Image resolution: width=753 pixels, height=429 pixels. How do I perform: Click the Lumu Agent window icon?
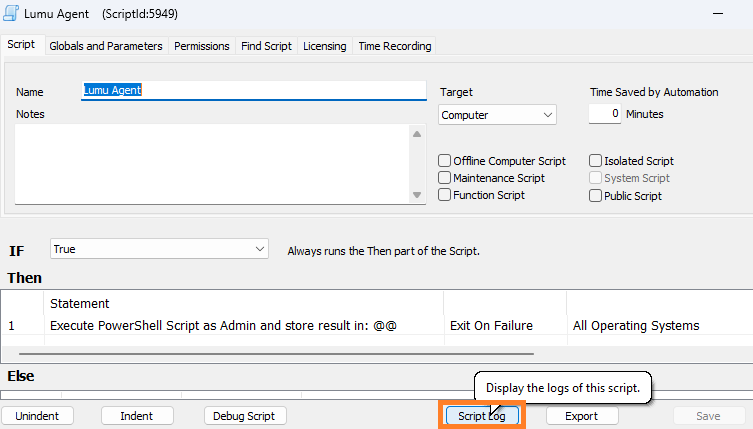tap(10, 15)
